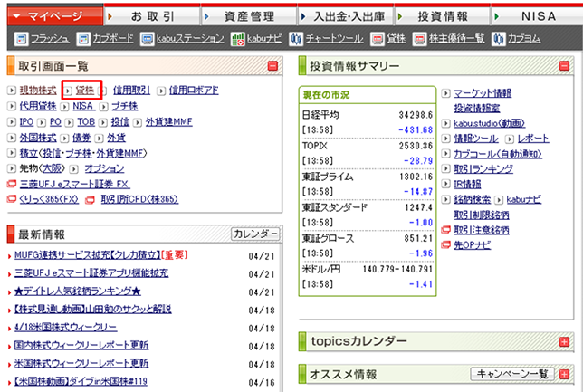The width and height of the screenshot is (583, 392).
Task: Click arrow icon beside IPO
Action: [12, 122]
